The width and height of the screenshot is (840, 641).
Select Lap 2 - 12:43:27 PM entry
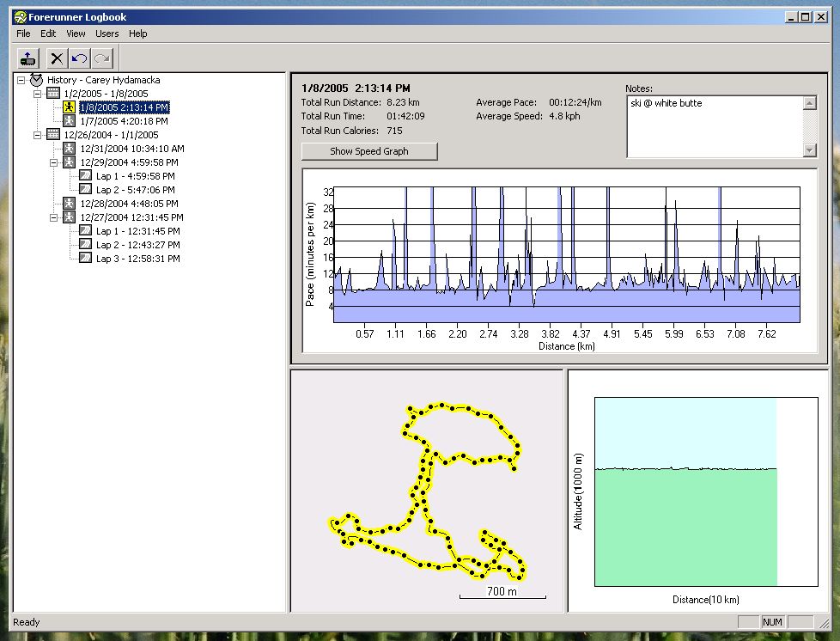click(x=138, y=244)
